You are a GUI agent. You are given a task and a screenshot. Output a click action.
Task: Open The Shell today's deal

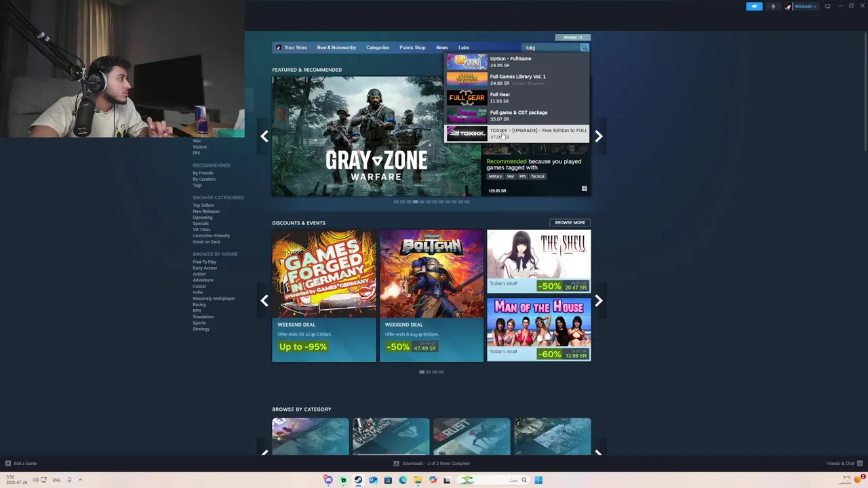(538, 262)
